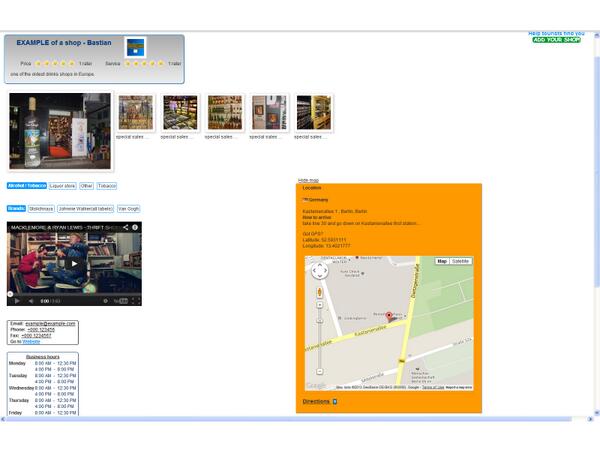Click the vertical scrollbar thumb
This screenshot has height=450, width=600.
click(x=597, y=170)
